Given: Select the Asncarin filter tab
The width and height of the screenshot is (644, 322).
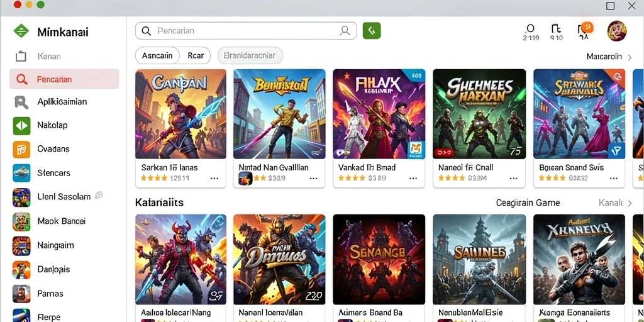Looking at the screenshot, I should point(157,55).
